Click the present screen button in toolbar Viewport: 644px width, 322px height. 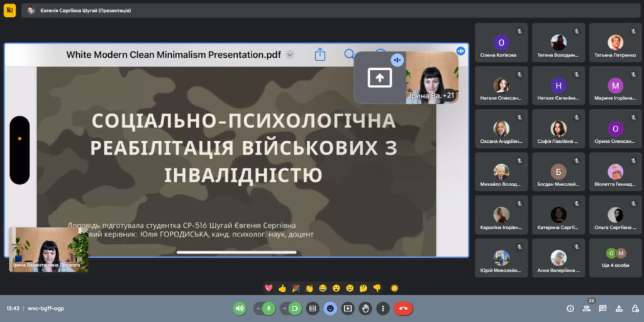coord(348,308)
